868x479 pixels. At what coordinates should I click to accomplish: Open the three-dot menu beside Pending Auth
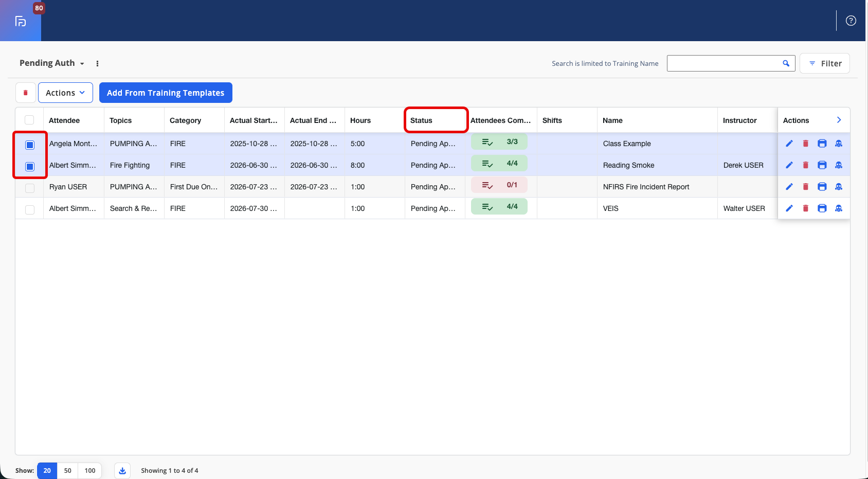point(97,63)
